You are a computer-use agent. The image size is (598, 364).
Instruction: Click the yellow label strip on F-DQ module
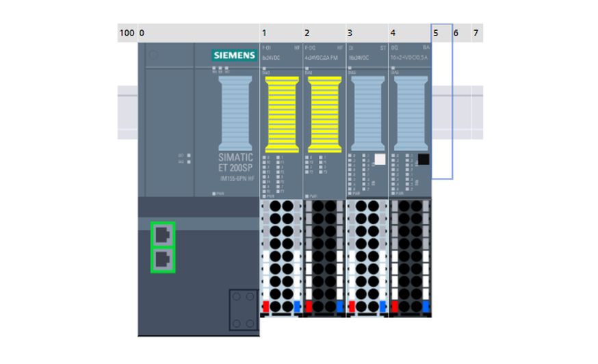pyautogui.click(x=324, y=114)
